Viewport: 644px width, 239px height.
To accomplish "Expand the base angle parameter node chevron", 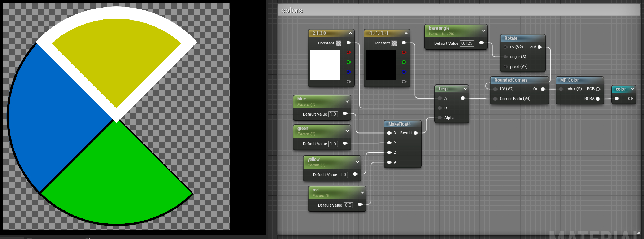I will [483, 31].
